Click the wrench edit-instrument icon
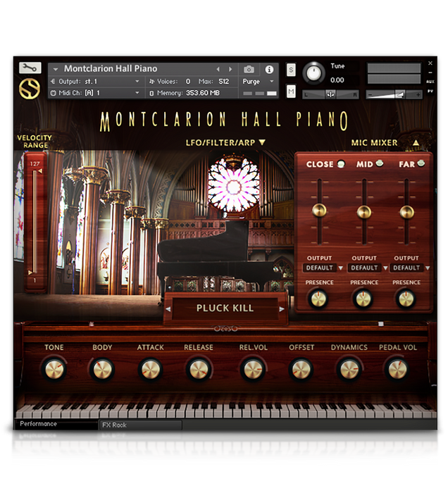Viewport: 448px width, 493px height. [x=30, y=68]
